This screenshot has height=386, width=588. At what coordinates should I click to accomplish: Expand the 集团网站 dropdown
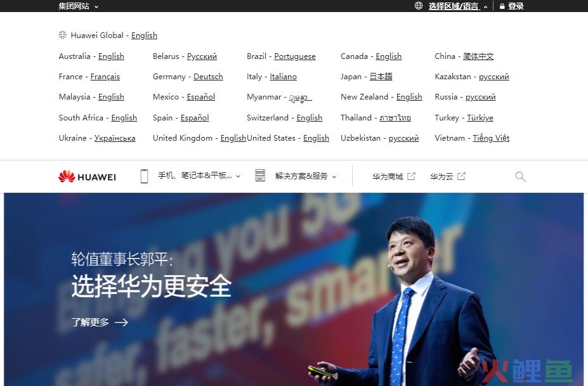point(79,6)
